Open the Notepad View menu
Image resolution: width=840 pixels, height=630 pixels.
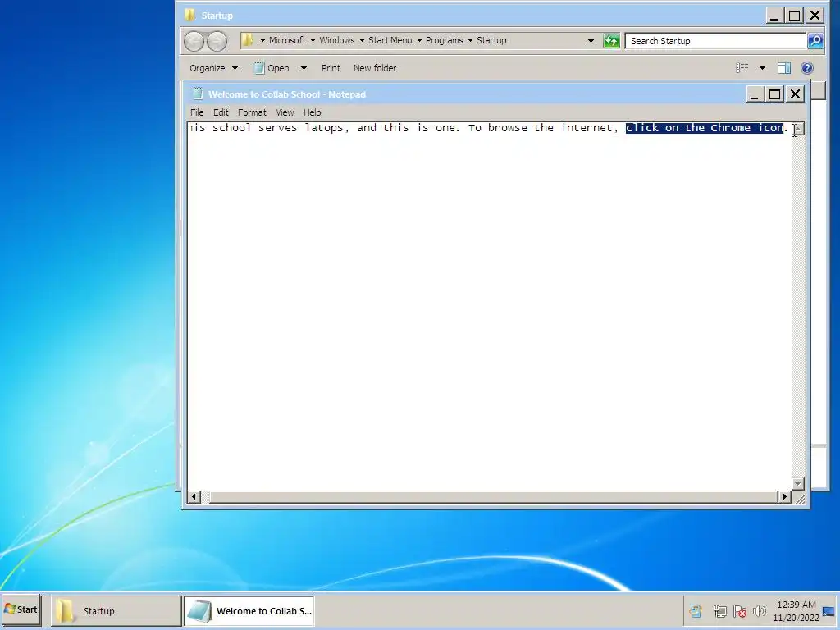pos(285,112)
